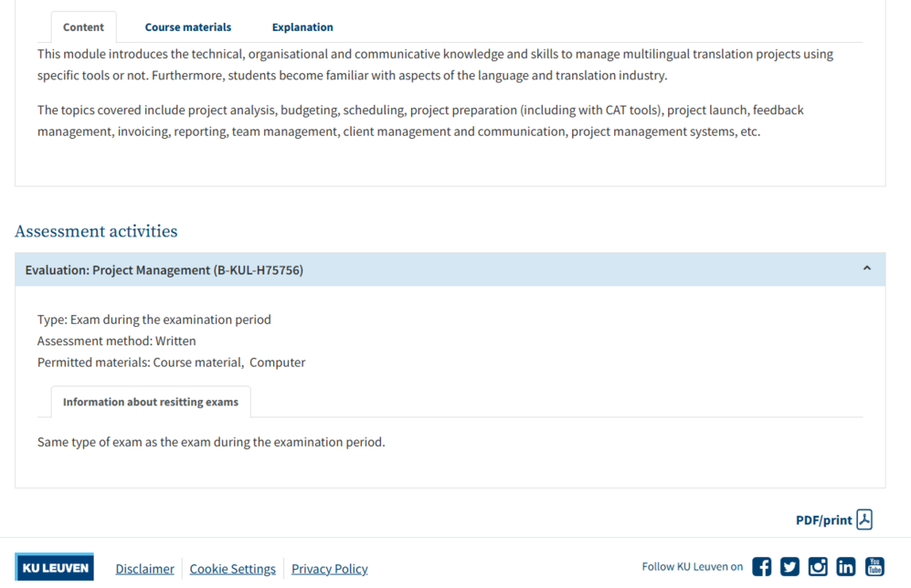Open KU Leuven's YouTube icon

[x=874, y=567]
